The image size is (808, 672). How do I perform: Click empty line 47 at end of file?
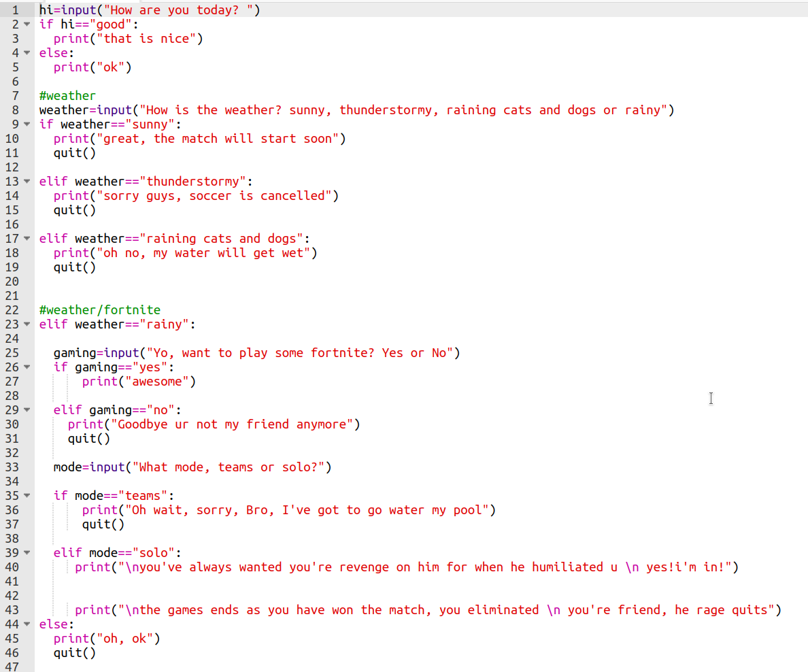tap(204, 667)
